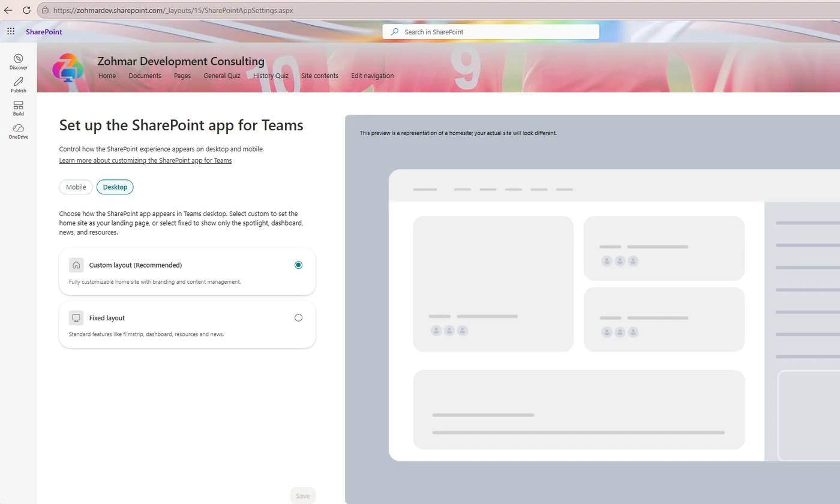Open Learn more about customizing link
Screen dimensions: 840x504
(145, 161)
